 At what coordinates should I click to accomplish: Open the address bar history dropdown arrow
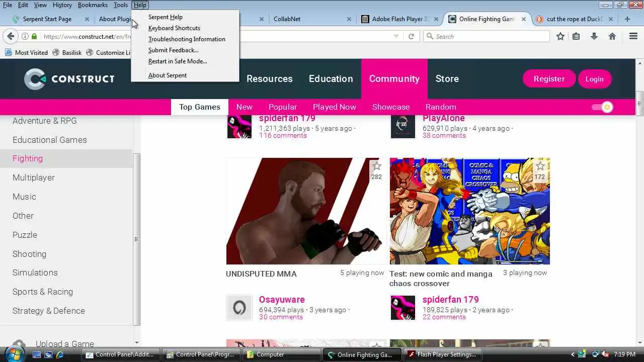(396, 36)
